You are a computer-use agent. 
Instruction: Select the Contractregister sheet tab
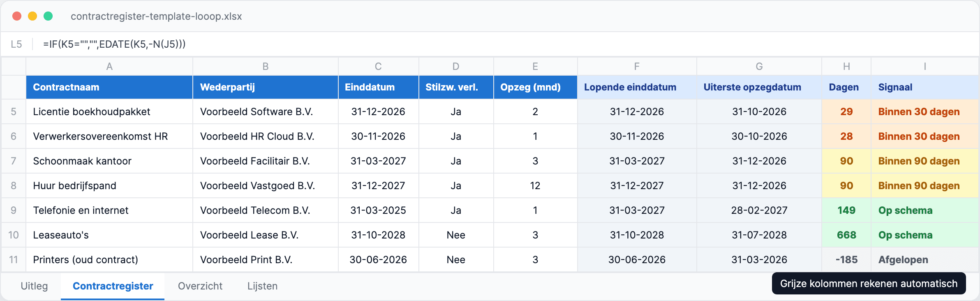(x=113, y=286)
